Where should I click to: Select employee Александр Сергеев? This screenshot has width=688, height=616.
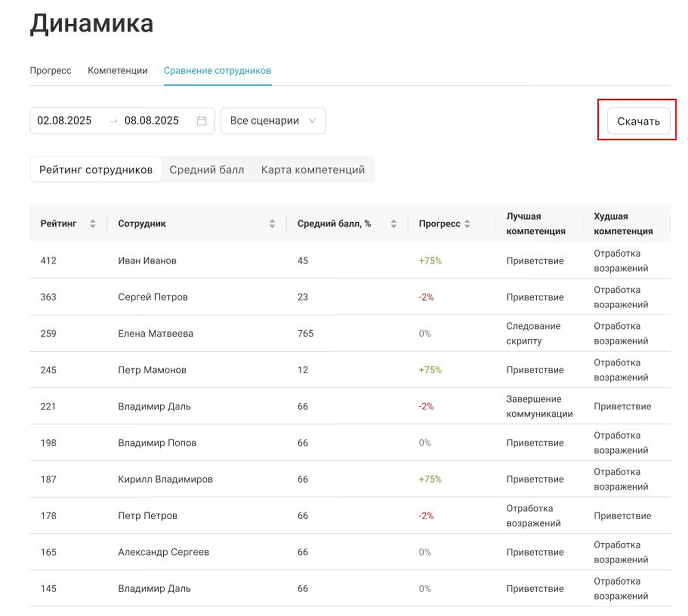click(x=163, y=552)
